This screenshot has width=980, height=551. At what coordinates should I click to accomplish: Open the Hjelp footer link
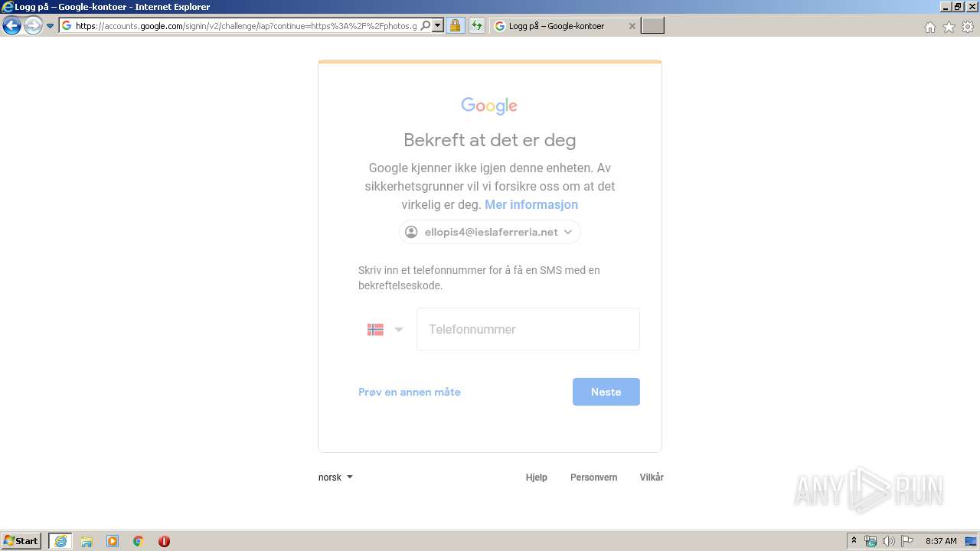[x=537, y=477]
